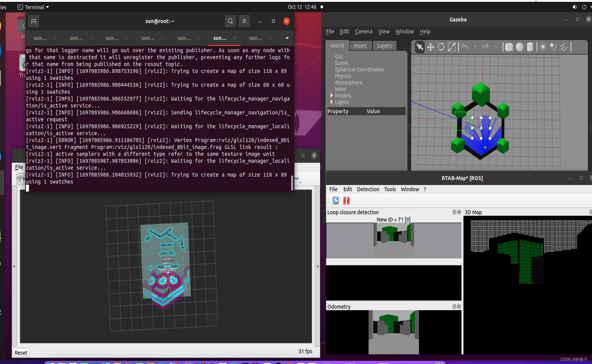
Task: Expand the Lights tree item in Gazebo
Action: (x=332, y=102)
